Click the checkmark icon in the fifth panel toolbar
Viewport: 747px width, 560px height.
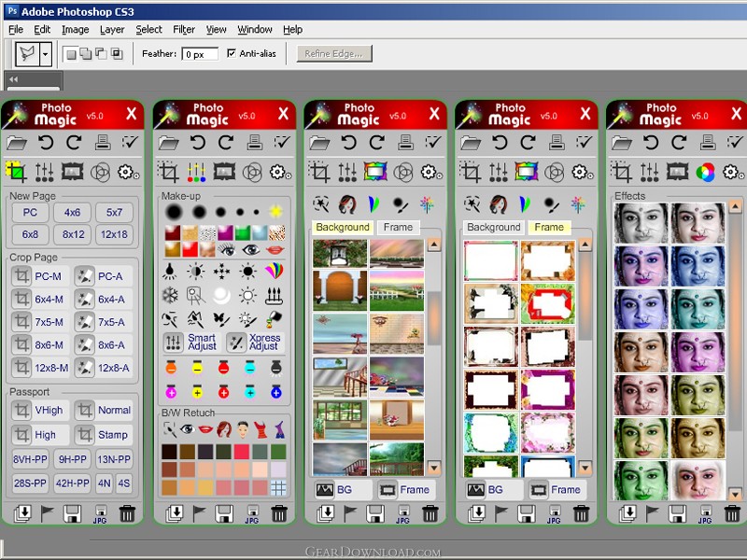click(736, 143)
